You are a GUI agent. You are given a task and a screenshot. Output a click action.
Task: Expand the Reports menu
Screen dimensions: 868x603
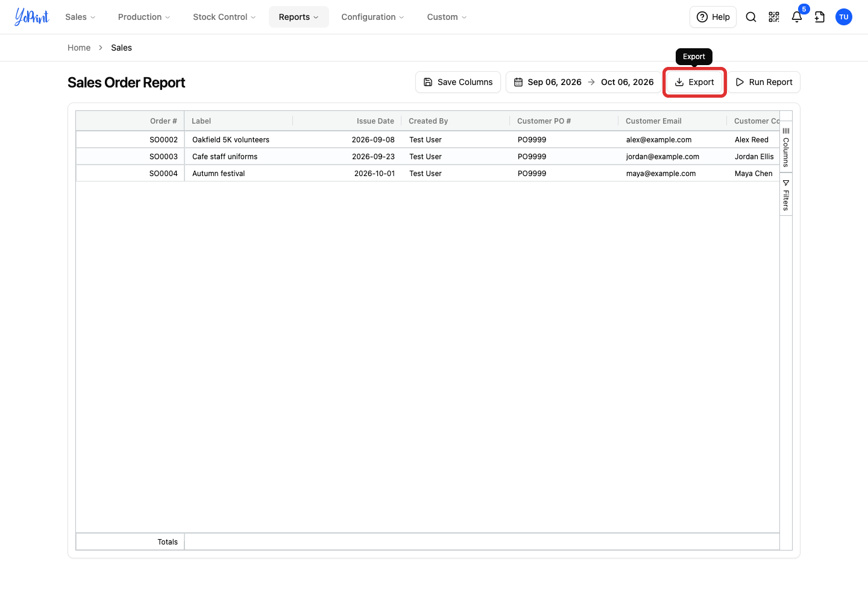(x=299, y=17)
